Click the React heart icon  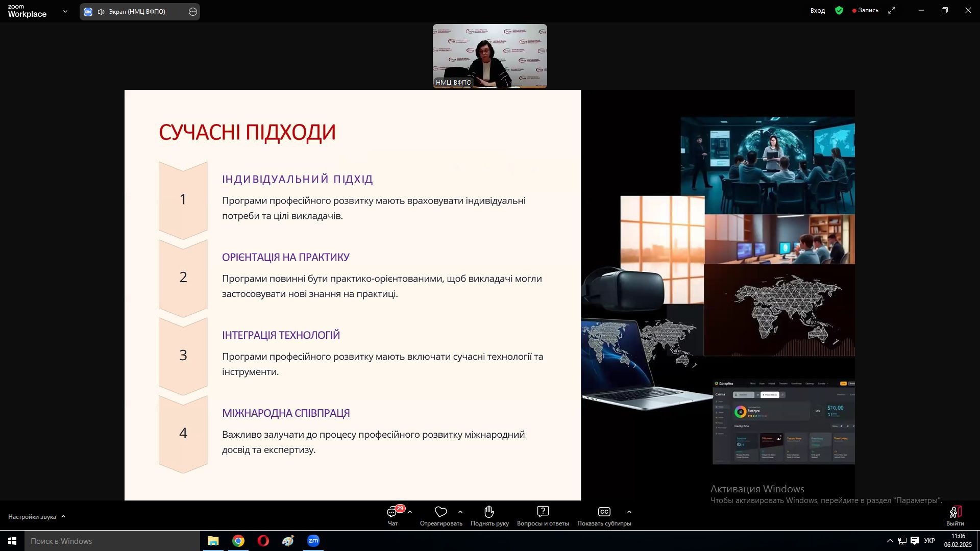[x=440, y=512]
